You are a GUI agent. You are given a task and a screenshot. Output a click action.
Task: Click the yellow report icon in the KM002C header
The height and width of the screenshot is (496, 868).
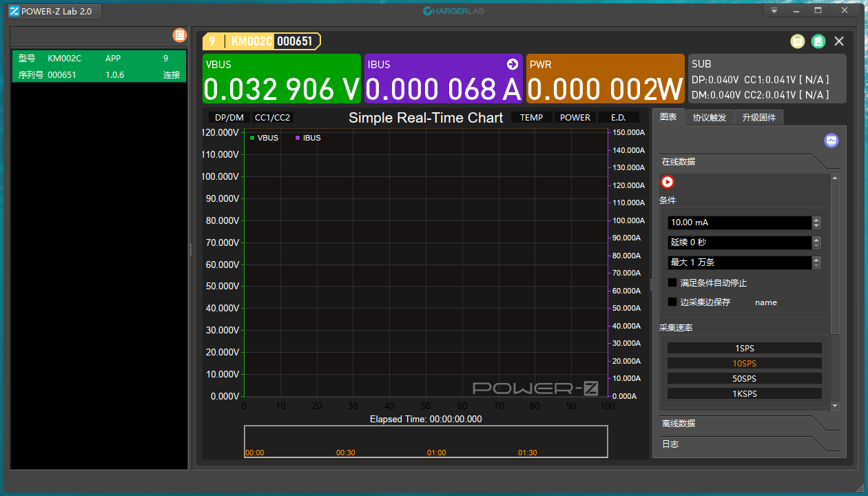pyautogui.click(x=798, y=41)
